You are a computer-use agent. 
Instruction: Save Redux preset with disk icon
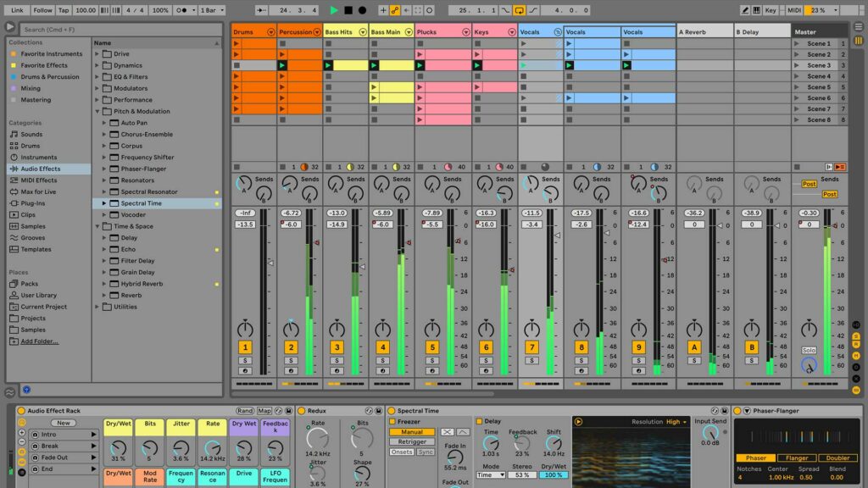[x=379, y=411]
